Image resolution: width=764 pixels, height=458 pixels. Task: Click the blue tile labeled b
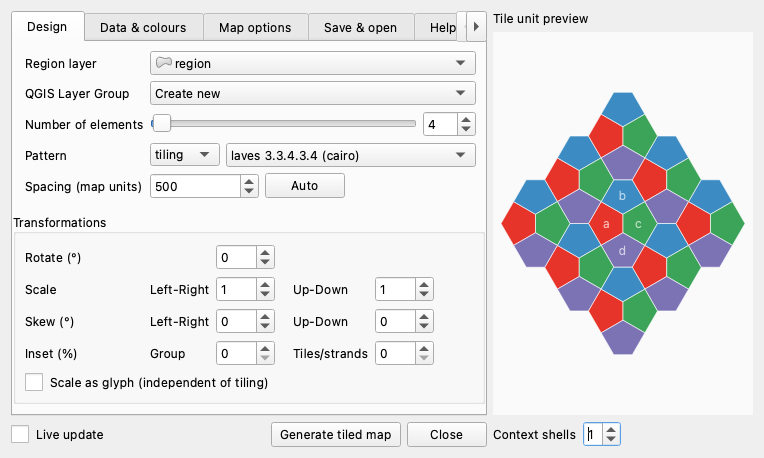[622, 195]
